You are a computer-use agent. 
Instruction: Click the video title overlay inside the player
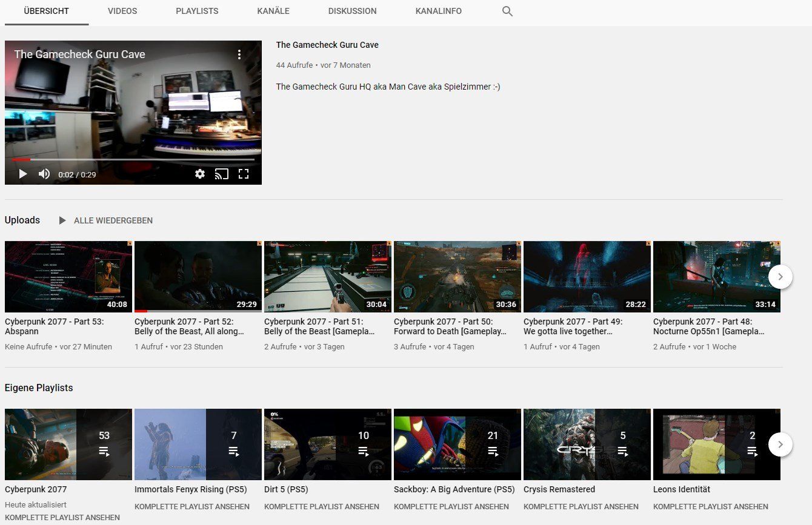[x=80, y=54]
